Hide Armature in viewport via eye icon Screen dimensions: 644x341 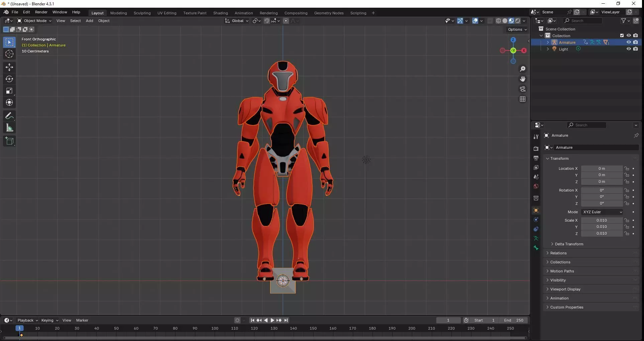click(x=629, y=42)
